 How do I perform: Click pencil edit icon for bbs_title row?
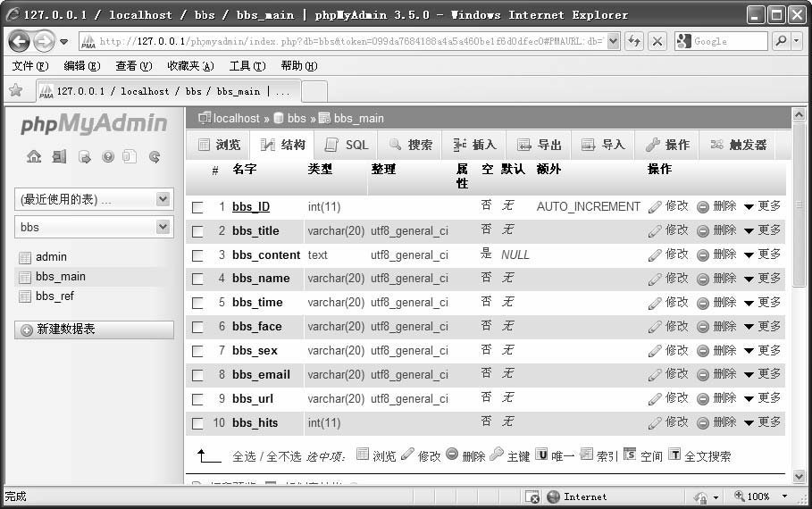click(655, 231)
